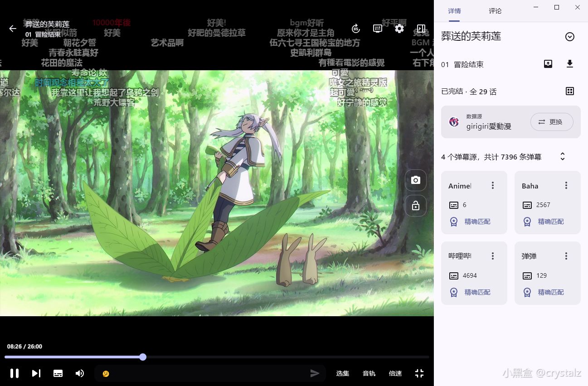588x386 pixels.
Task: Click the 129 danmaku count on the 弹弹 card
Action: point(541,275)
